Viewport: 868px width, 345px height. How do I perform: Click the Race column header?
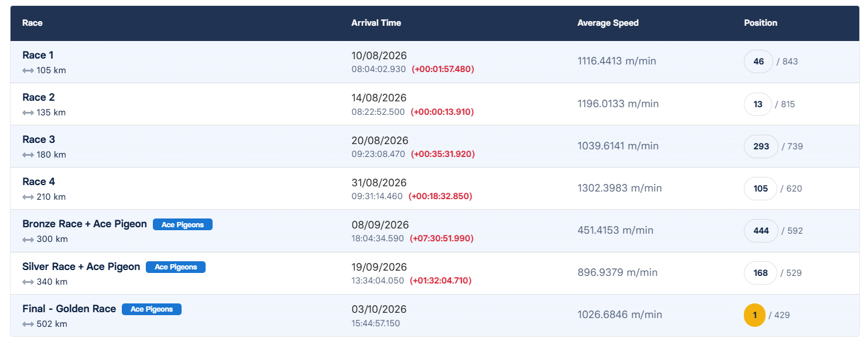[x=32, y=23]
